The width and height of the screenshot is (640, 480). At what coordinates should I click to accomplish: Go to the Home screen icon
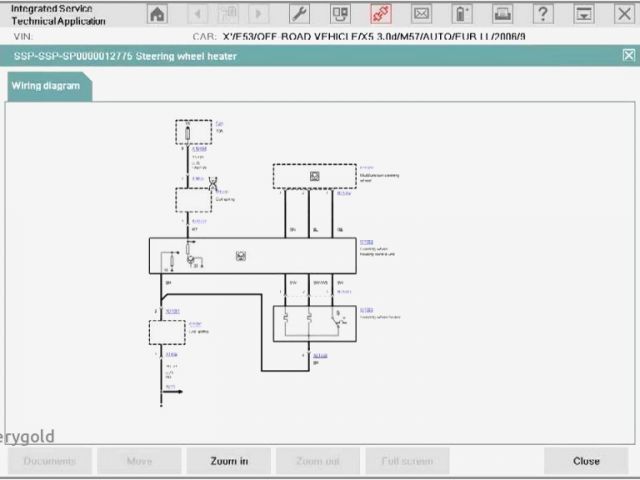tap(157, 14)
